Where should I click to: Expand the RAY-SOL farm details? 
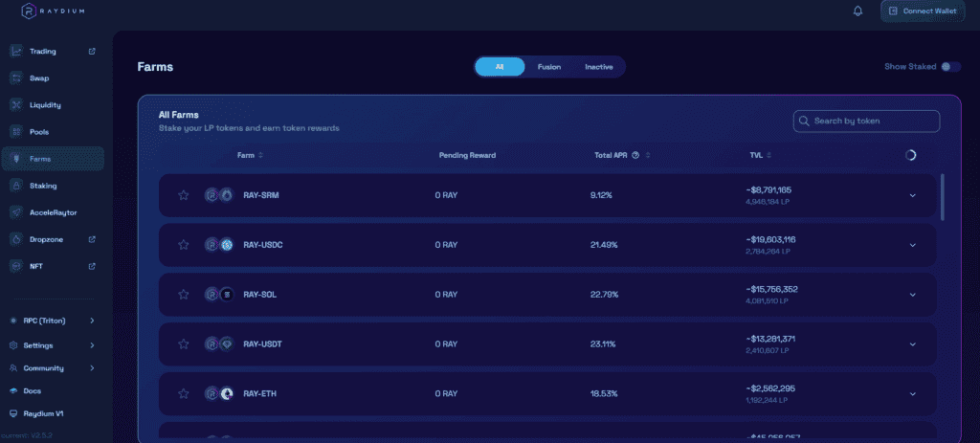[912, 295]
